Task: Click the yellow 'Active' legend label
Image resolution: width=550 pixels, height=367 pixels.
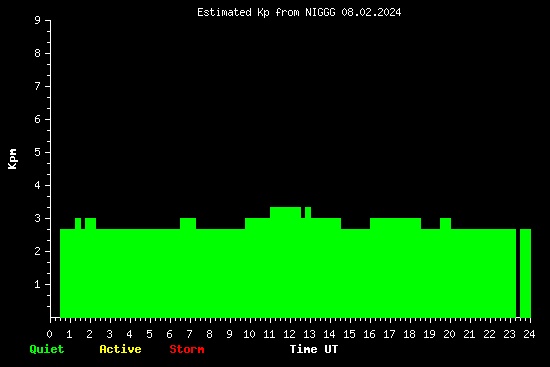Action: point(120,349)
